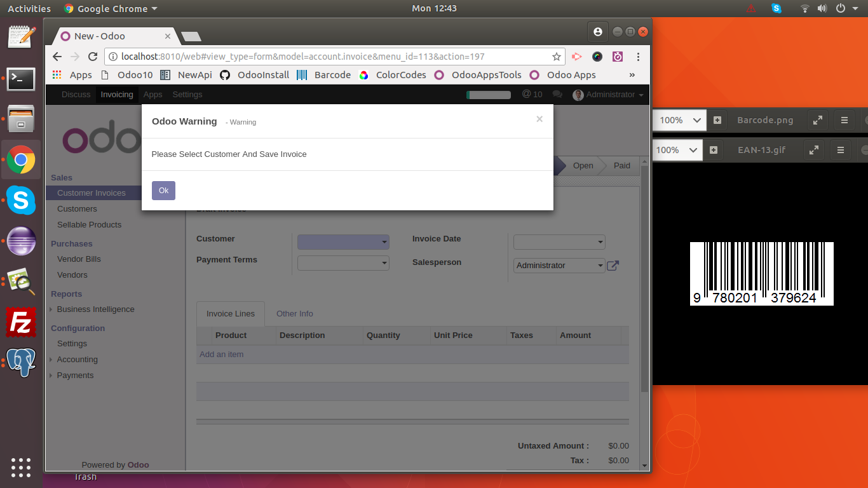Open the image viewer magnifier dock icon
Image resolution: width=868 pixels, height=488 pixels.
tap(21, 282)
